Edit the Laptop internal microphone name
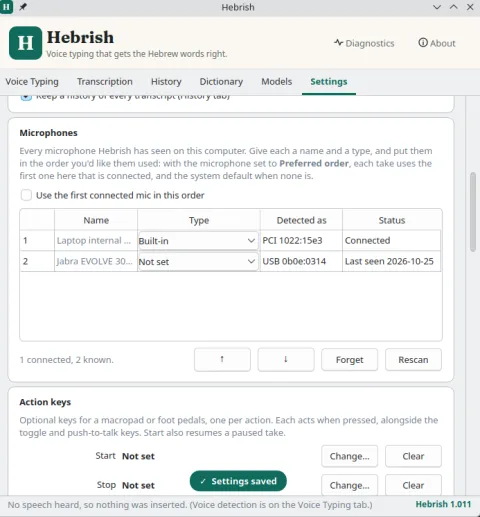 click(x=96, y=241)
